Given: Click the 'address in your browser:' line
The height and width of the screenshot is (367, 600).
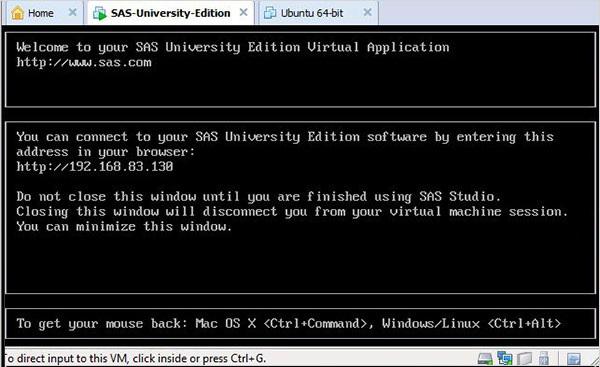Looking at the screenshot, I should (x=106, y=152).
